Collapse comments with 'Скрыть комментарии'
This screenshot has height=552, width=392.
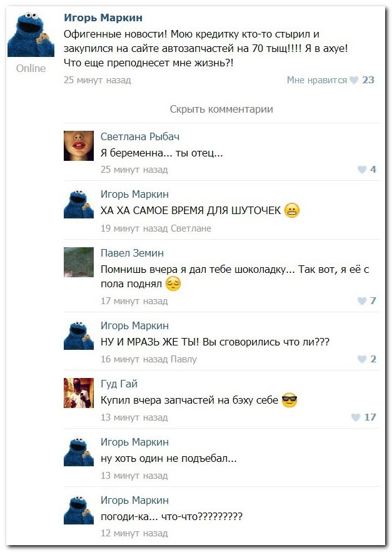tap(221, 109)
